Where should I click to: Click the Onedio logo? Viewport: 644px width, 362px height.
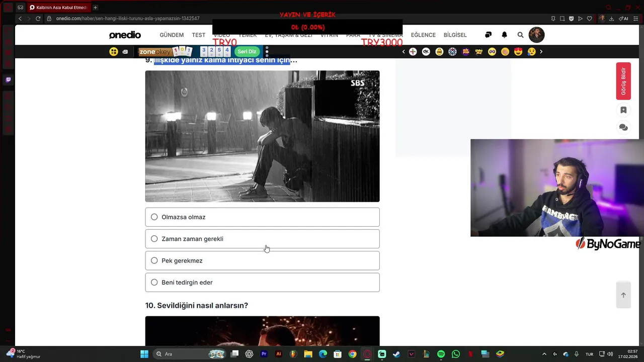[125, 35]
